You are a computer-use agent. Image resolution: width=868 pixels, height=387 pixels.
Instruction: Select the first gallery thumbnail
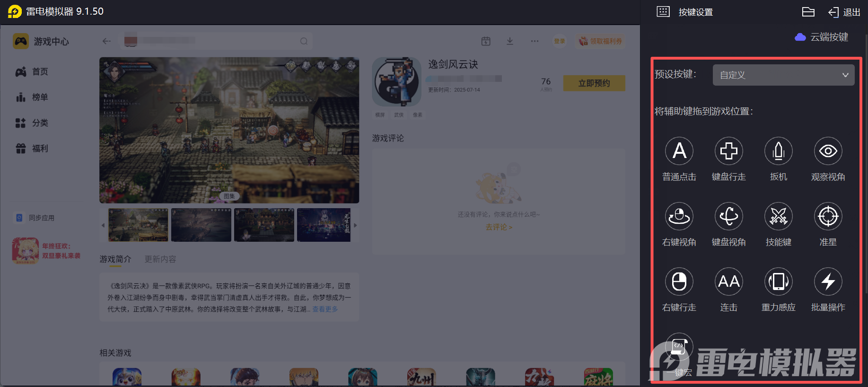click(138, 225)
